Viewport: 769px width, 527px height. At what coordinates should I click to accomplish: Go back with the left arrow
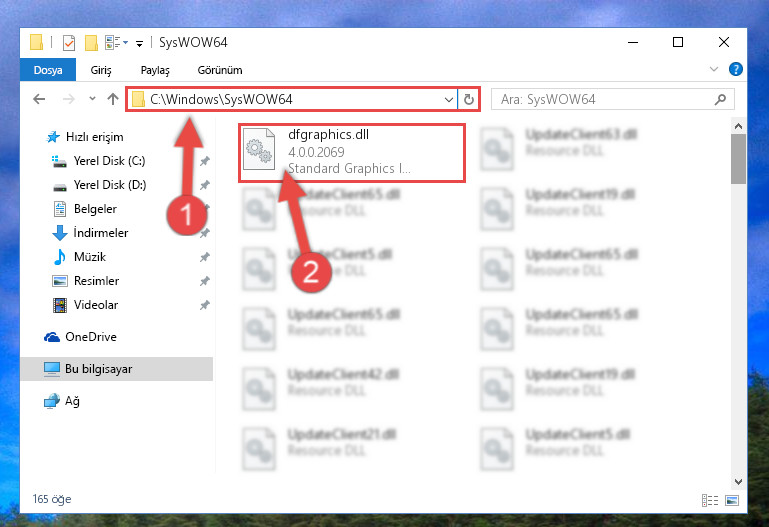tap(39, 100)
